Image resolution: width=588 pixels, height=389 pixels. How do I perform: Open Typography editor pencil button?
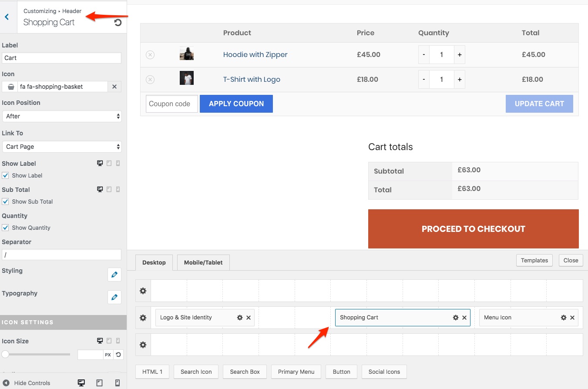coord(114,297)
